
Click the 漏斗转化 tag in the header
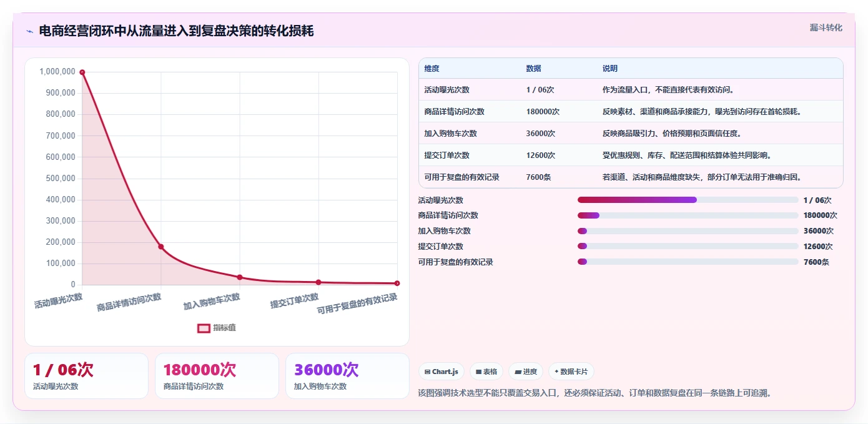click(826, 27)
